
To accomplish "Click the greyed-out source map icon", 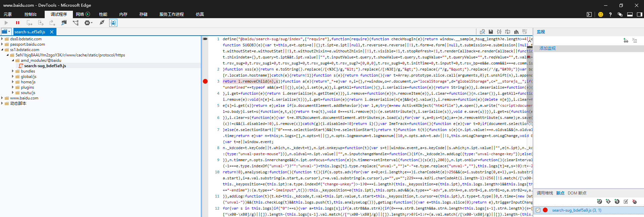I will click(x=525, y=32).
